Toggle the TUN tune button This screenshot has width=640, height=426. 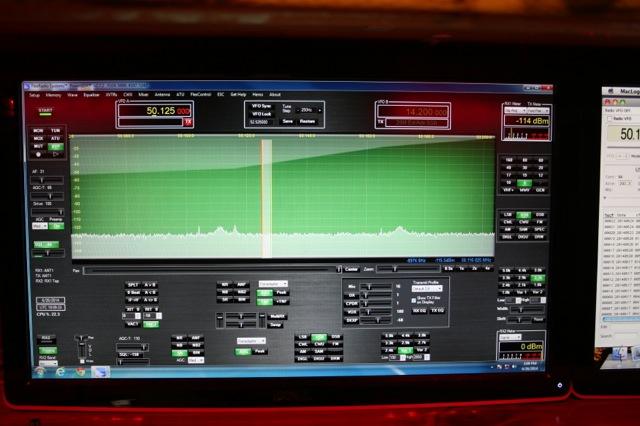[56, 131]
